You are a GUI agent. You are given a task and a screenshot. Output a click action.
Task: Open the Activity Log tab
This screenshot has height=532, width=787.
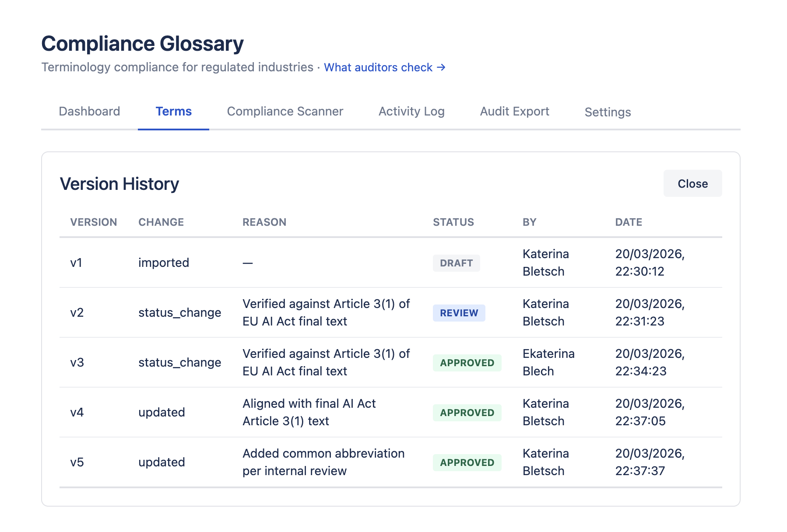click(411, 112)
